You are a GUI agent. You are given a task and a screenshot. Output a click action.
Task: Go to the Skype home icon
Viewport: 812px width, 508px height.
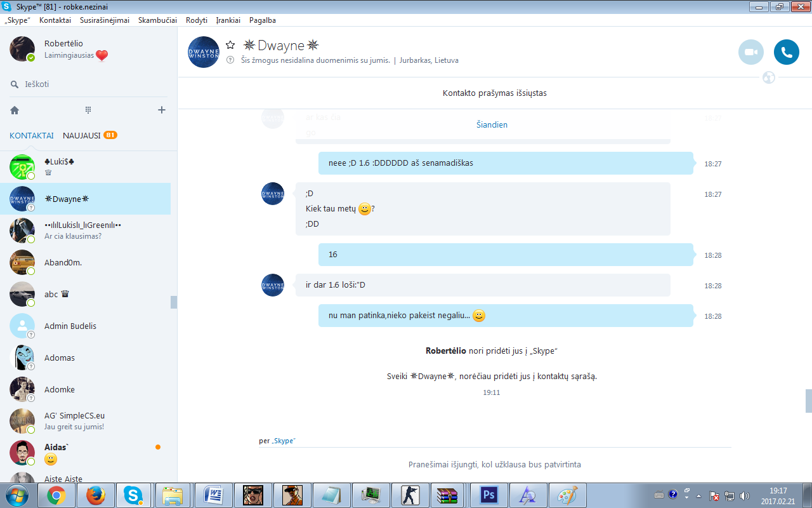pos(15,110)
